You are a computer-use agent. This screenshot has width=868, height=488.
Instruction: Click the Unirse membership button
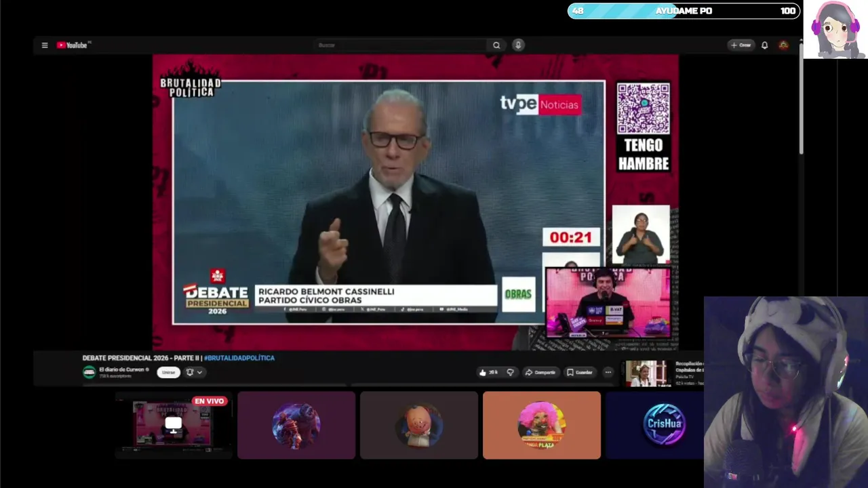click(x=168, y=372)
